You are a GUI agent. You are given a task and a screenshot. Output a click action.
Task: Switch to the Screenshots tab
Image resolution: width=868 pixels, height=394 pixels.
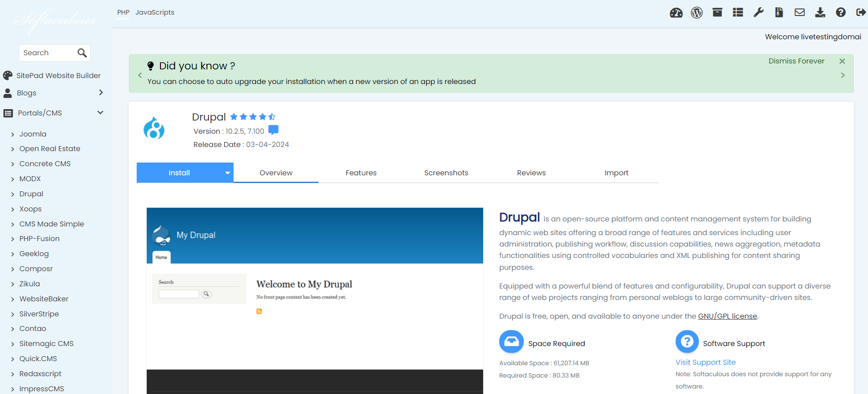pyautogui.click(x=446, y=173)
